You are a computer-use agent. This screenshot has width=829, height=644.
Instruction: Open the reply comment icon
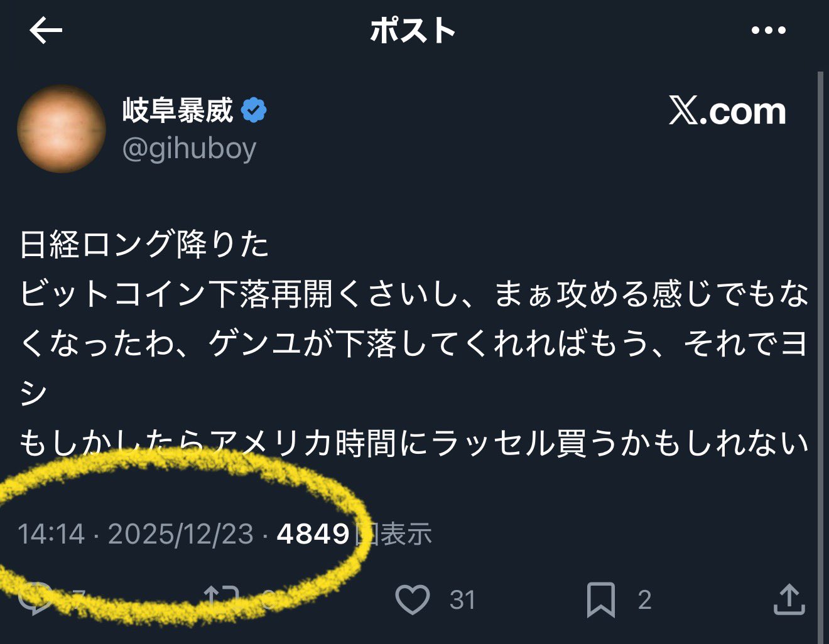point(36,599)
